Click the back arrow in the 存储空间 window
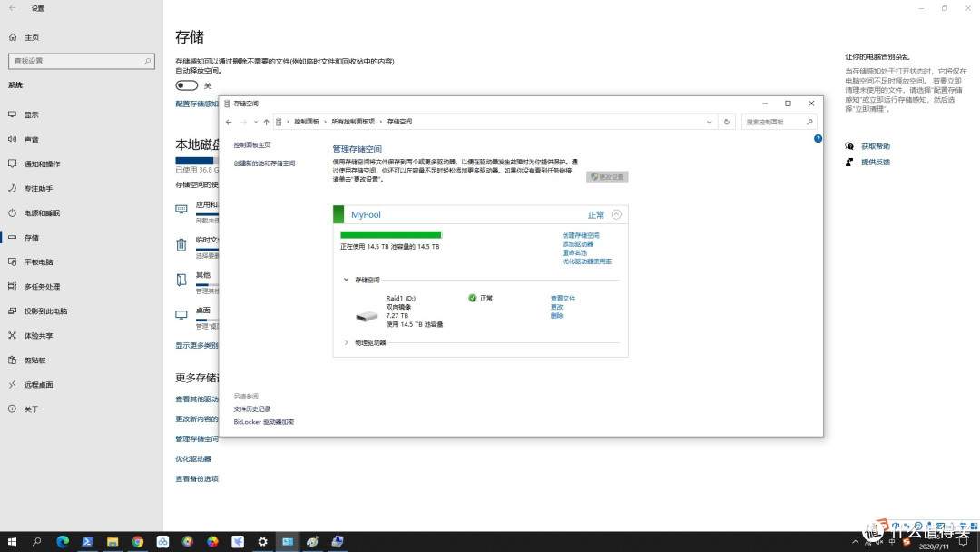980x552 pixels. click(230, 122)
